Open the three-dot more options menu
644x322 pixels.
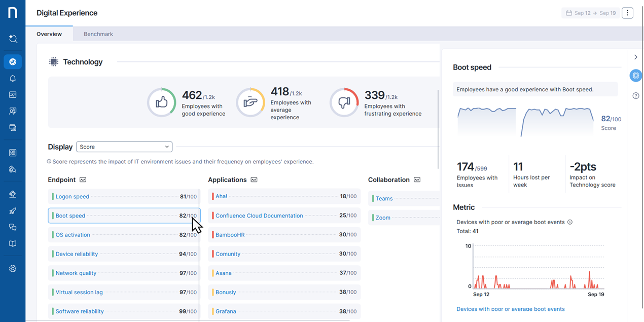tap(627, 13)
